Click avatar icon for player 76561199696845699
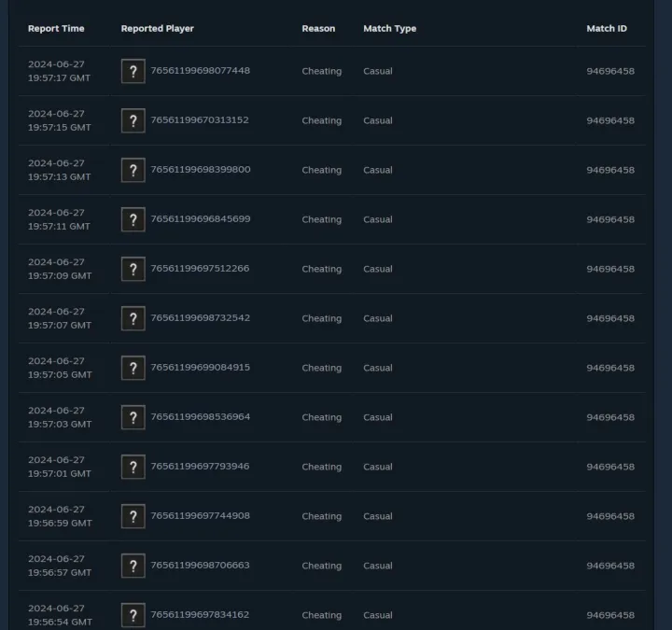672x630 pixels. 133,219
